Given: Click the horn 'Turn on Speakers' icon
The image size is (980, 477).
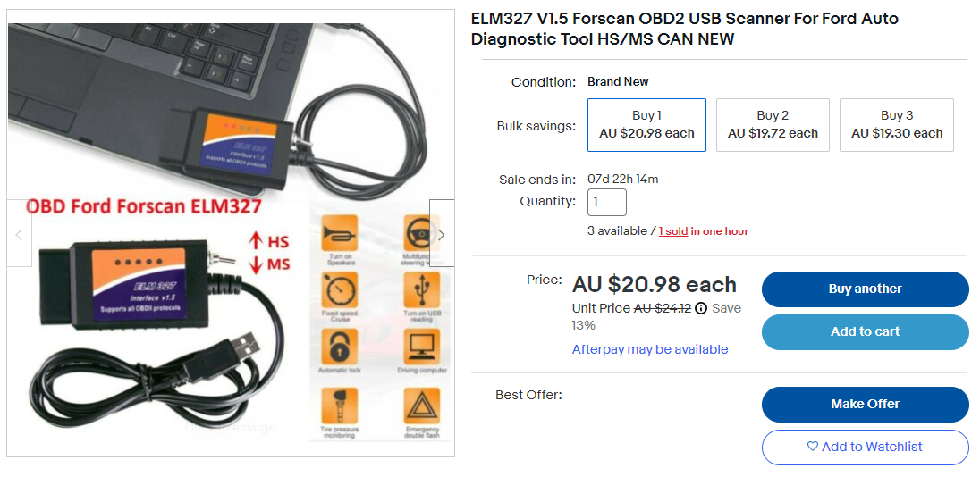Looking at the screenshot, I should 339,233.
